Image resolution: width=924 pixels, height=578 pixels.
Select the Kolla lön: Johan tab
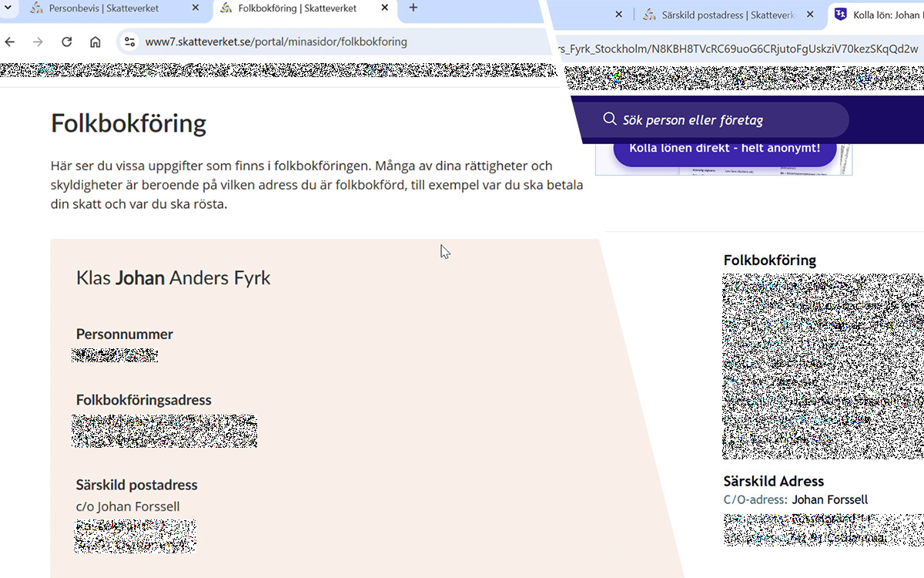(885, 15)
